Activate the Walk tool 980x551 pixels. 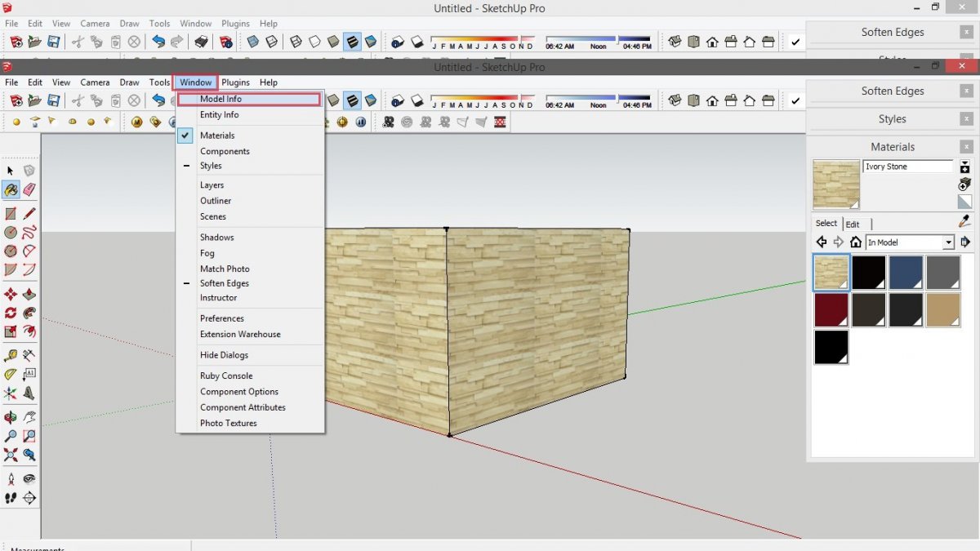point(12,498)
